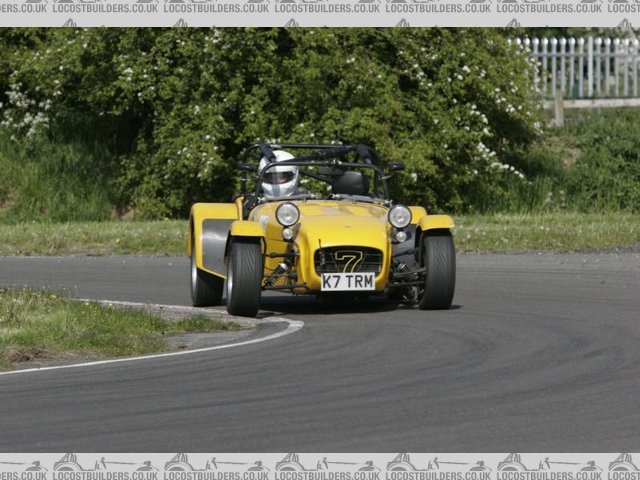The height and width of the screenshot is (480, 640).
Task: Click the front tire on the right side
Action: pos(438,270)
